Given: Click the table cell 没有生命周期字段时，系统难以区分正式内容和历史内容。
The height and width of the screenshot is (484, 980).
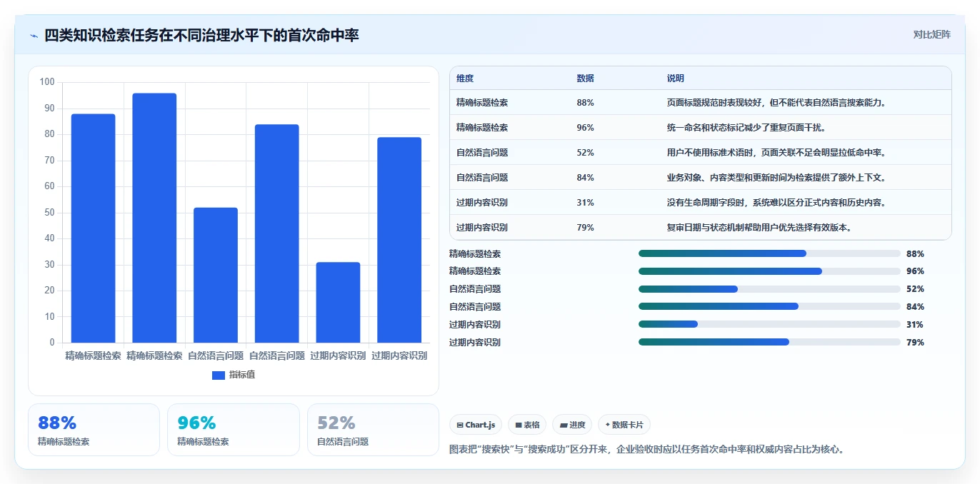Looking at the screenshot, I should click(776, 203).
